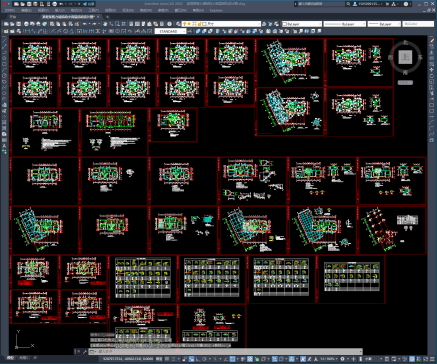This screenshot has height=364, width=437.
Task: Select the Circle tool in Draw toolbar
Action: (x=4, y=75)
